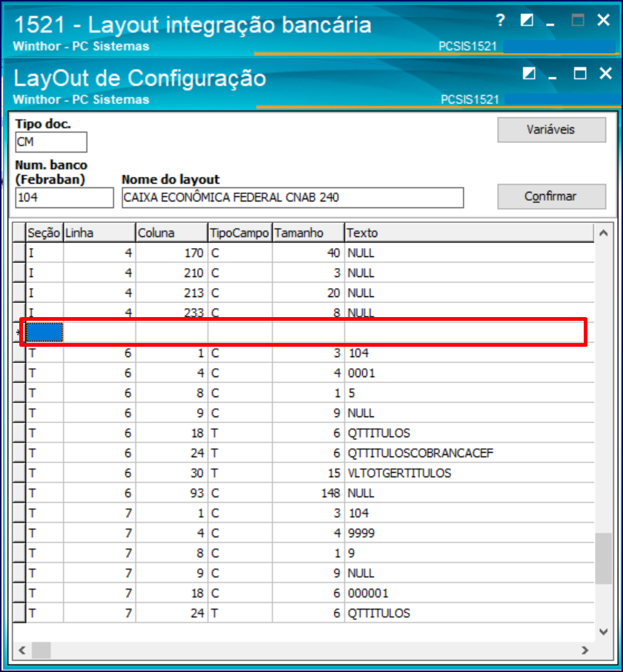Select the highlighted blue Seção cell in new row

point(44,333)
